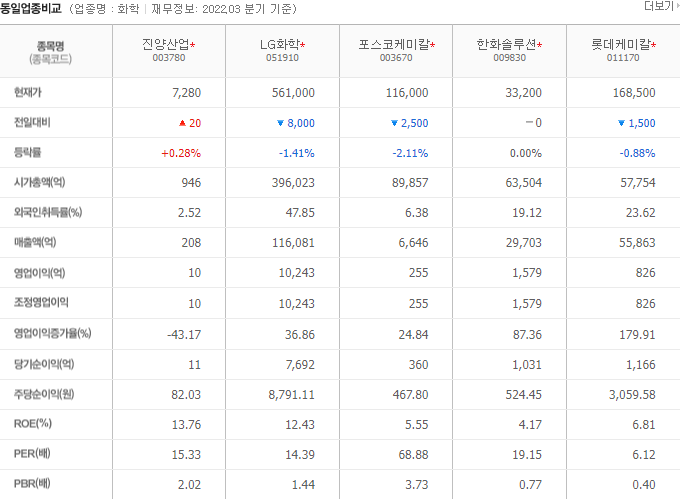Click the -1.41% change rate value
The width and height of the screenshot is (680, 500).
pyautogui.click(x=297, y=153)
